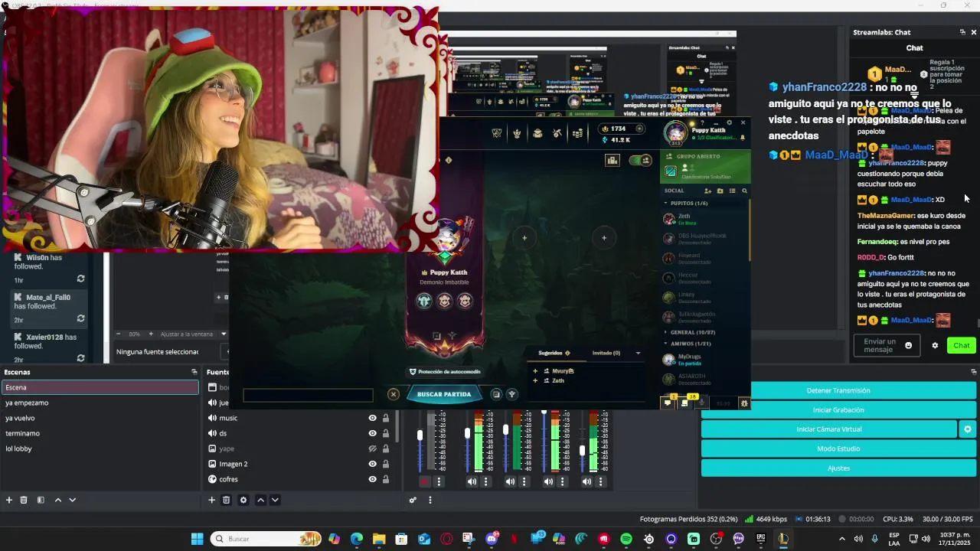Open the loot icon in League top bar

tap(557, 133)
